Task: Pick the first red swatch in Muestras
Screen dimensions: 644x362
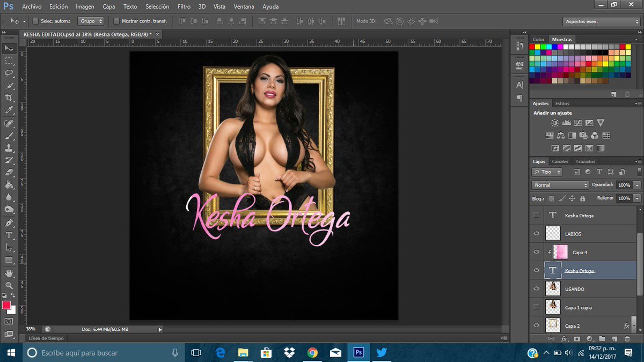Action: coord(532,47)
